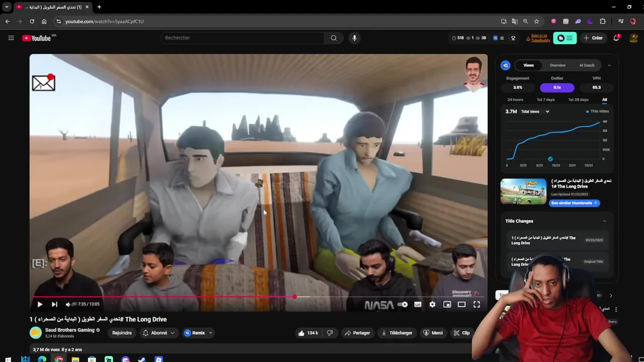Viewport: 644px width, 362px height.
Task: Open a new browser tab
Action: coord(99,7)
